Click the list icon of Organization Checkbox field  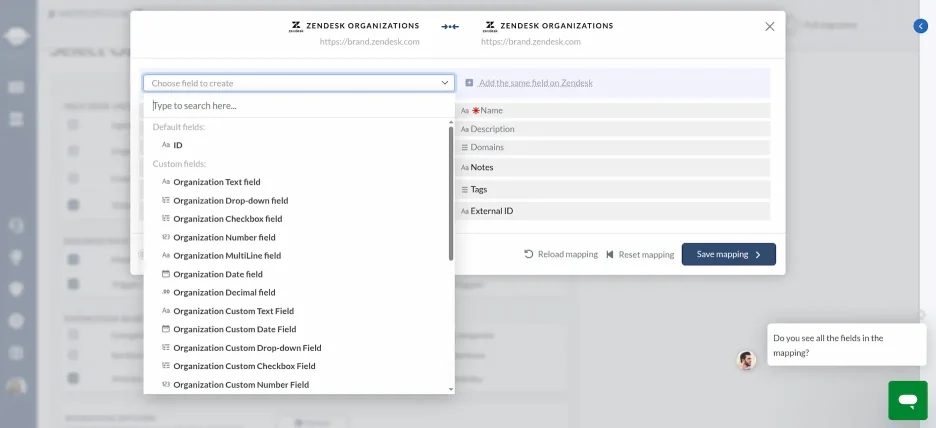166,219
